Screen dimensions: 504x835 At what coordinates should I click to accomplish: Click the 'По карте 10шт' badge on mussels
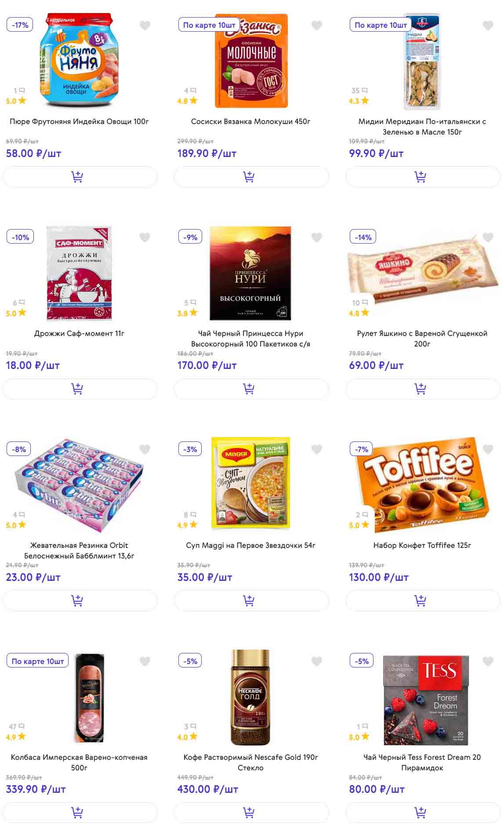(x=381, y=25)
